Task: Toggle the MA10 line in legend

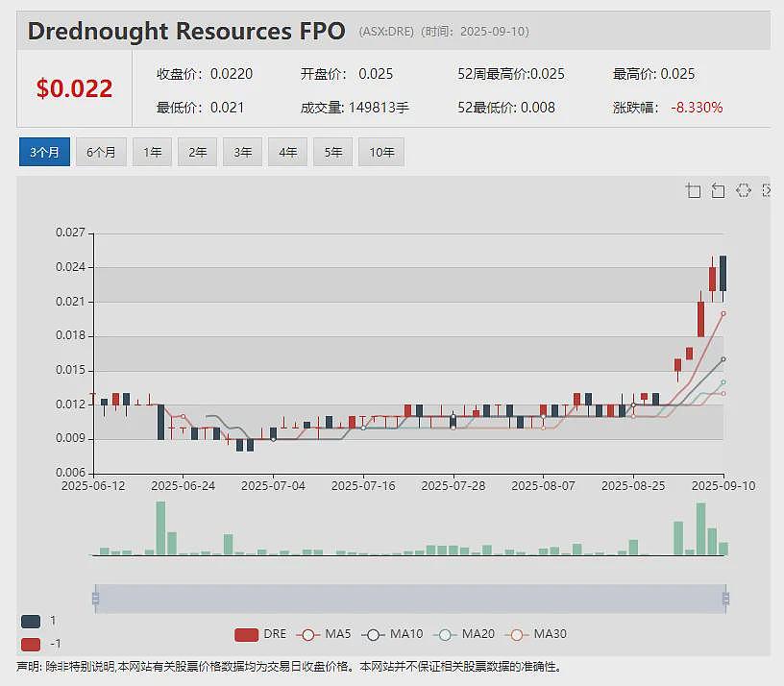Action: pyautogui.click(x=392, y=634)
